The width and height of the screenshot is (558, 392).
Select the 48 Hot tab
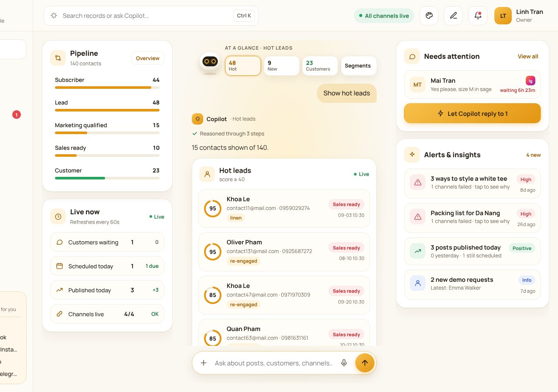[243, 66]
